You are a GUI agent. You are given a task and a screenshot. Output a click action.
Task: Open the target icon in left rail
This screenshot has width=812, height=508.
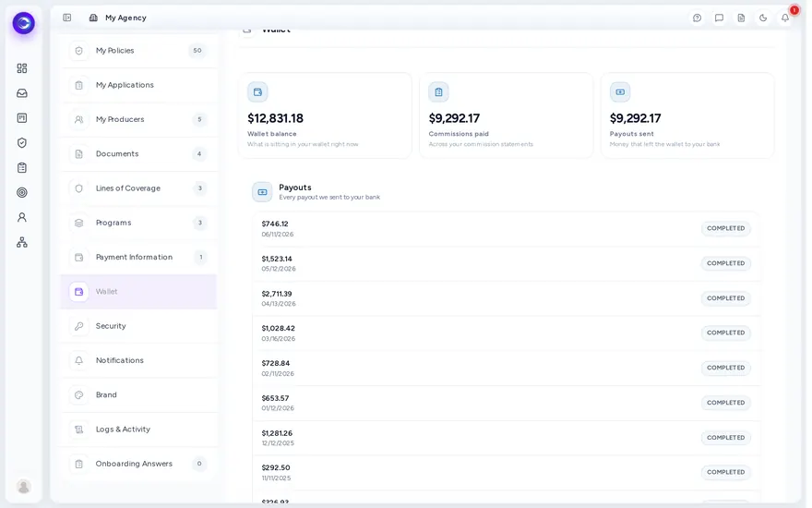tap(22, 193)
